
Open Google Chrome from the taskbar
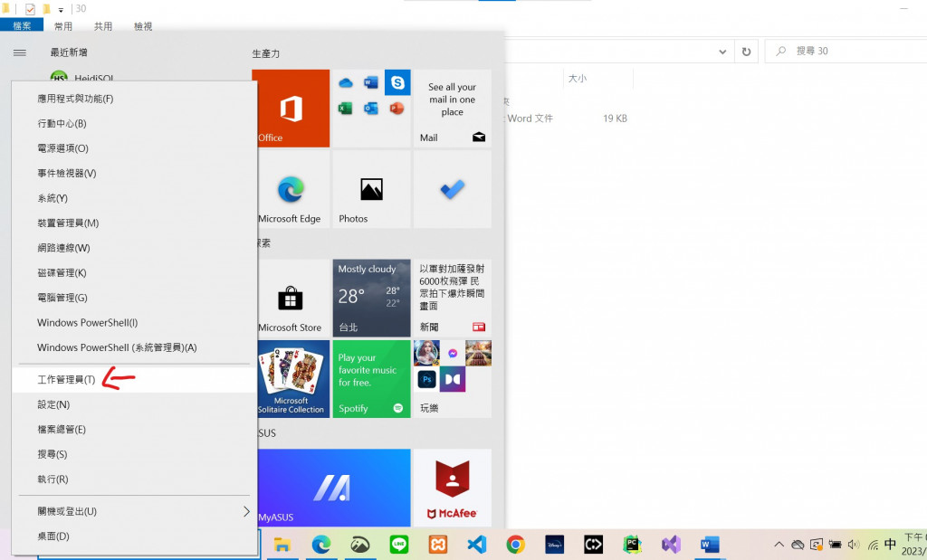(x=515, y=544)
